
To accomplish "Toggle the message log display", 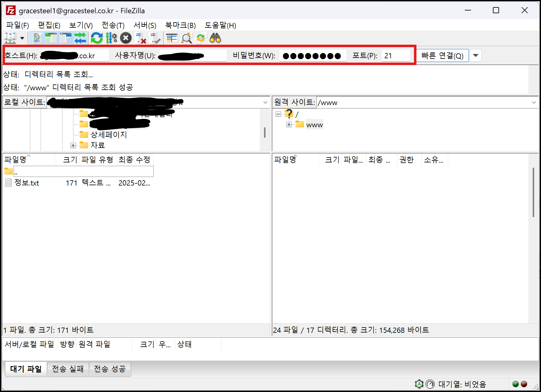I will pyautogui.click(x=36, y=38).
